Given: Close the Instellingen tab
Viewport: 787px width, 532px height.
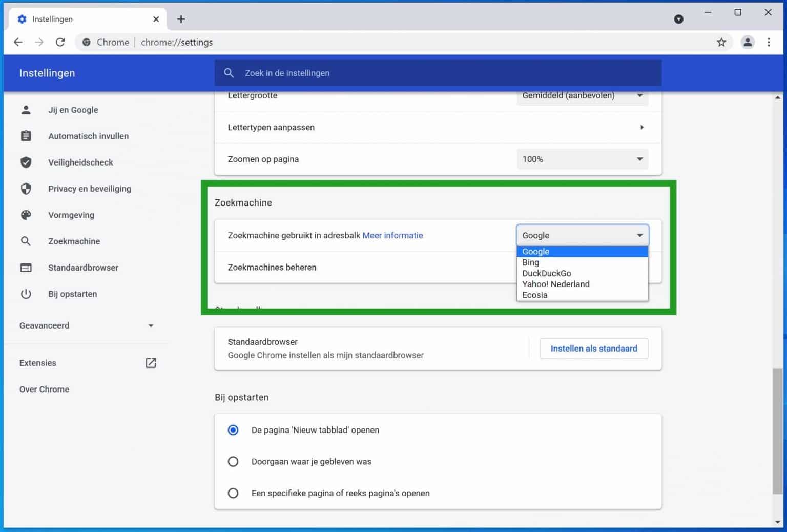Looking at the screenshot, I should 156,19.
